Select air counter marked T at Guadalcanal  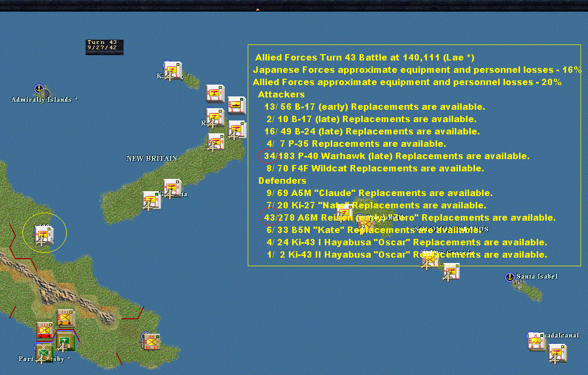pyautogui.click(x=558, y=353)
